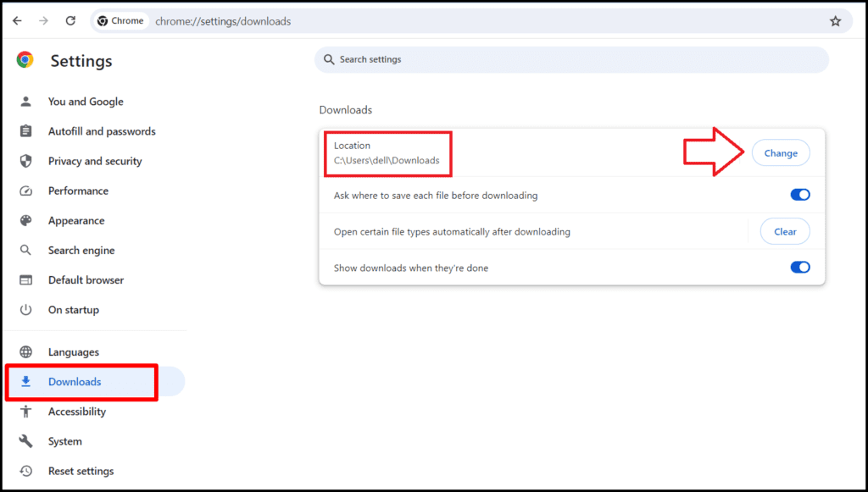Click the magnifier icon in Search settings

[329, 59]
